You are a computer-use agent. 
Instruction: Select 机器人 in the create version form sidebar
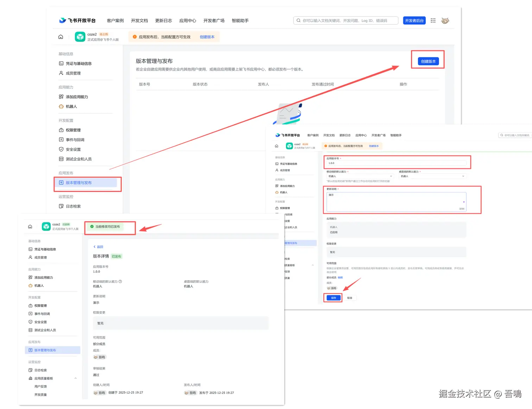(284, 193)
